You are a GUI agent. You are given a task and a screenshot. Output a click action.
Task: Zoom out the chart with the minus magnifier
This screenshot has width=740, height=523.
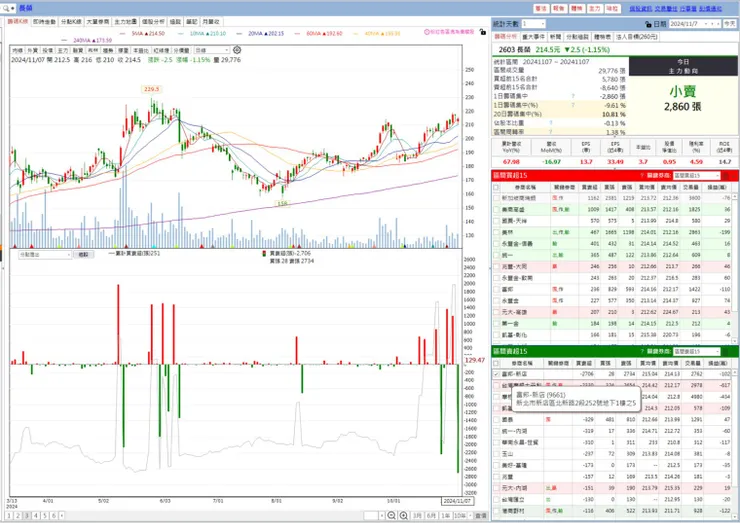[391, 515]
